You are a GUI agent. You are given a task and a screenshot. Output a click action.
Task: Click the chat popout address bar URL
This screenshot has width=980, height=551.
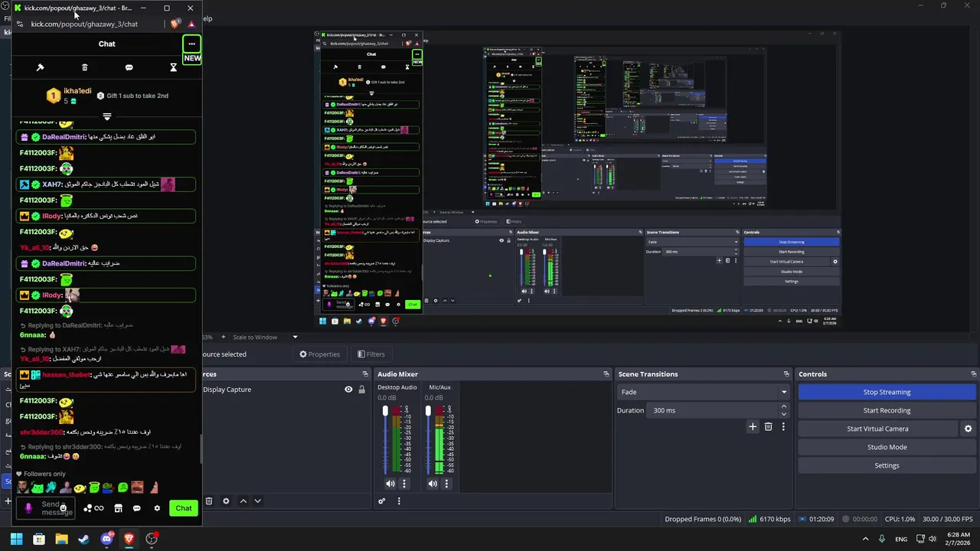[84, 24]
